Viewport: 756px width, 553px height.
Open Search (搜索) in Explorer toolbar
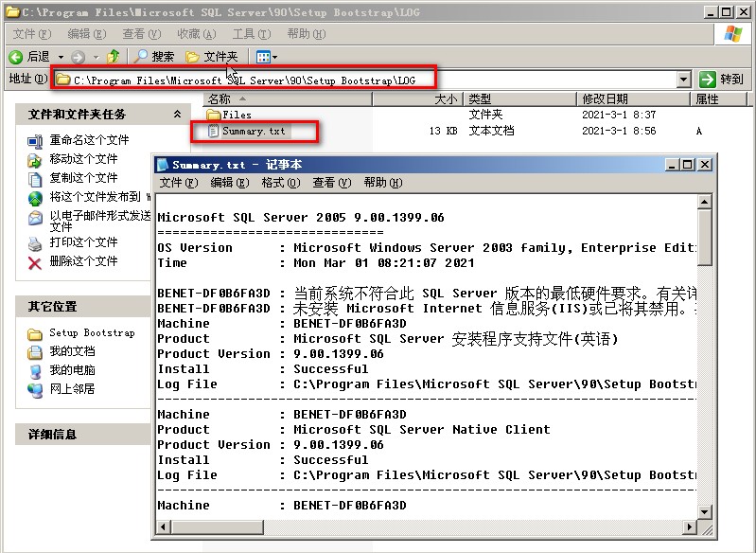coord(154,57)
